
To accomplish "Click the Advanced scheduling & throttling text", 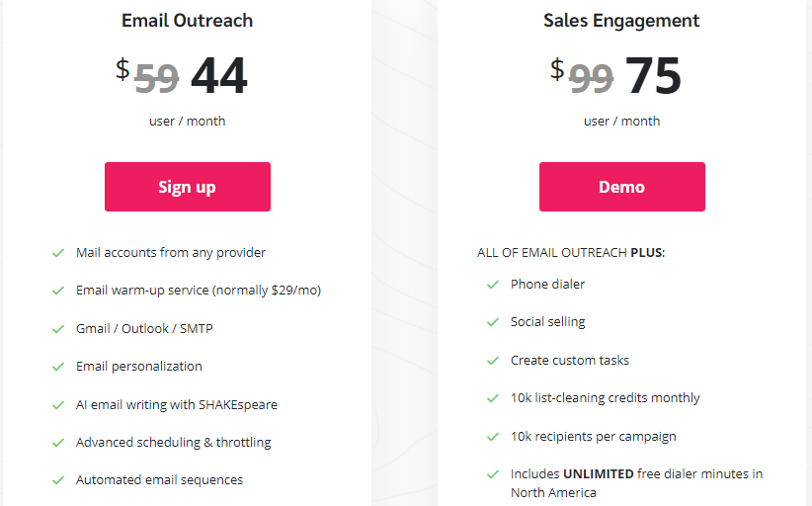I will [x=174, y=443].
